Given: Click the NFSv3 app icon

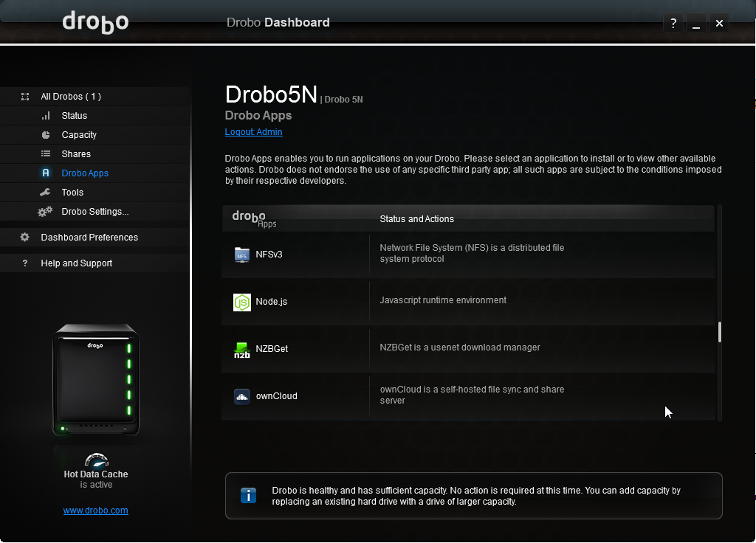Looking at the screenshot, I should 241,255.
